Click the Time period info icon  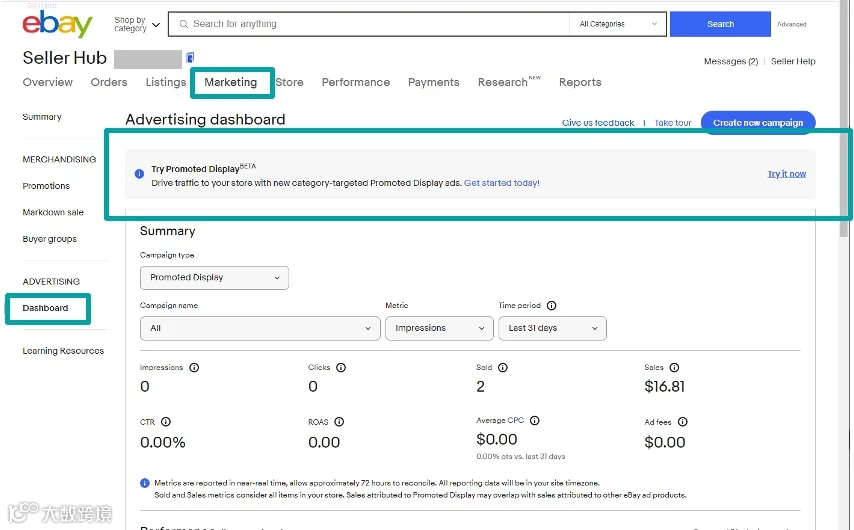(x=551, y=306)
